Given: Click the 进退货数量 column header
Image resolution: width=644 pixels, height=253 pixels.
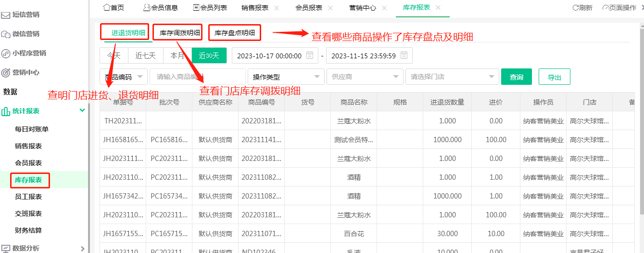Looking at the screenshot, I should click(x=447, y=102).
